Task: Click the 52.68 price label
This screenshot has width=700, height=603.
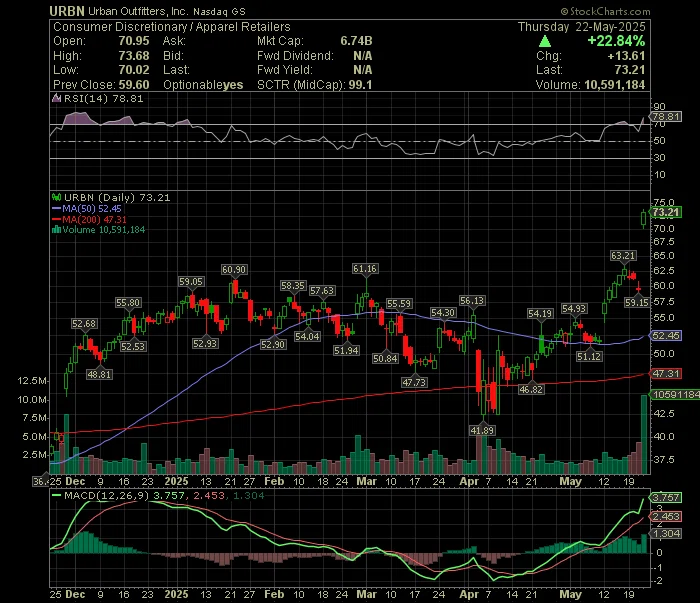Action: coord(84,324)
